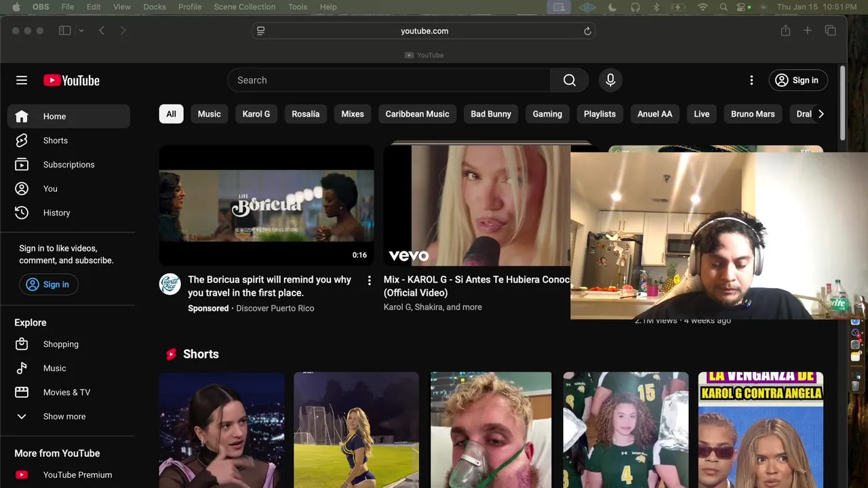This screenshot has width=868, height=488.
Task: Toggle the Safari sidebar button
Action: (x=65, y=30)
